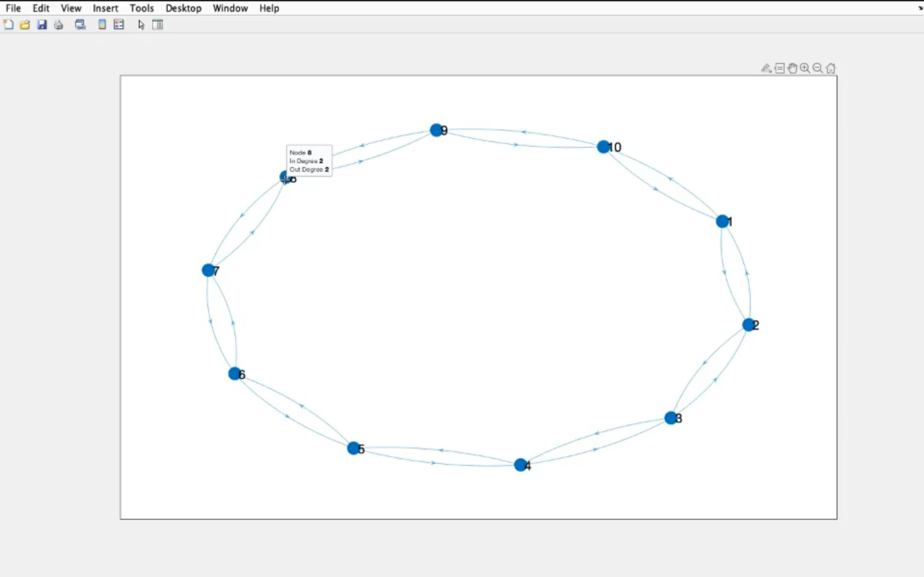Open the Property Inspector from the toolbar
This screenshot has height=577, width=924.
(x=157, y=25)
